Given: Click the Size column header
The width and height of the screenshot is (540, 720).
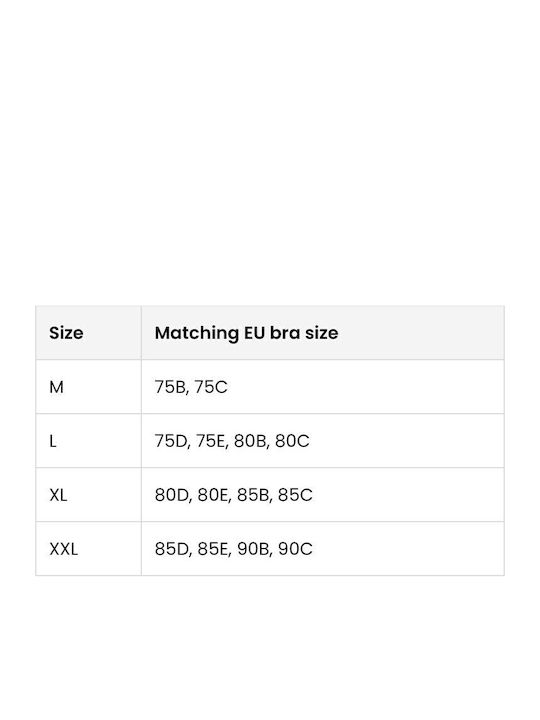Looking at the screenshot, I should click(x=89, y=332).
